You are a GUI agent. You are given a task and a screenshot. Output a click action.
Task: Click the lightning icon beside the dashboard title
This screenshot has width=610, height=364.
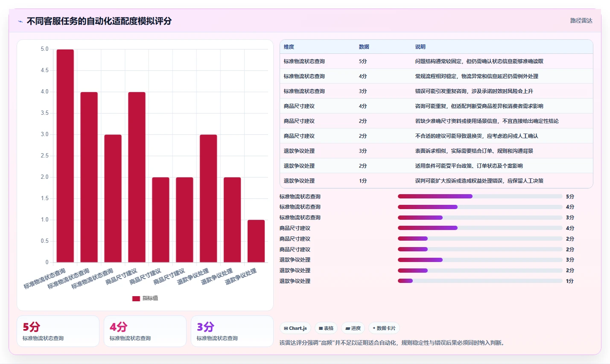click(20, 21)
